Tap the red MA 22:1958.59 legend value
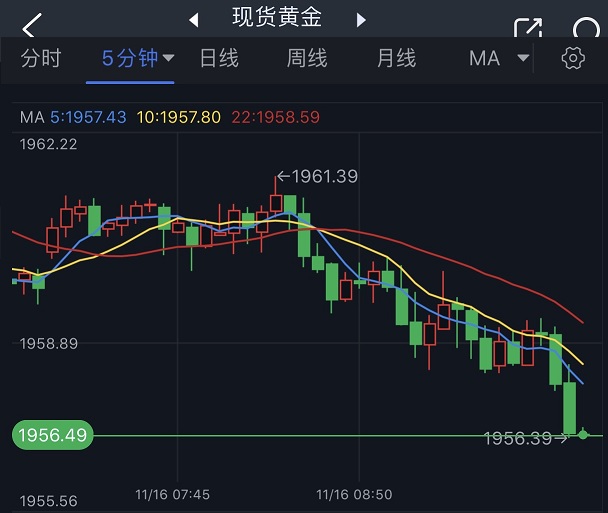 tap(275, 117)
